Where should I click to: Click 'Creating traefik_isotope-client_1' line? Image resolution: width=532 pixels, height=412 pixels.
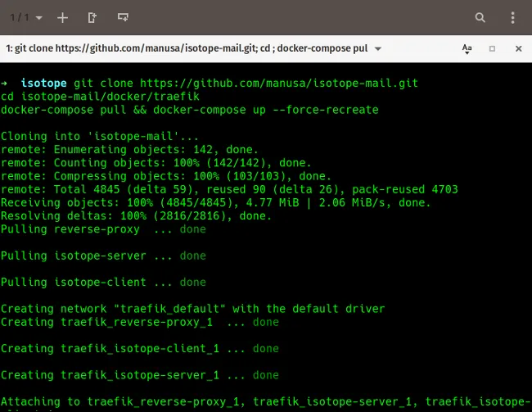point(139,348)
